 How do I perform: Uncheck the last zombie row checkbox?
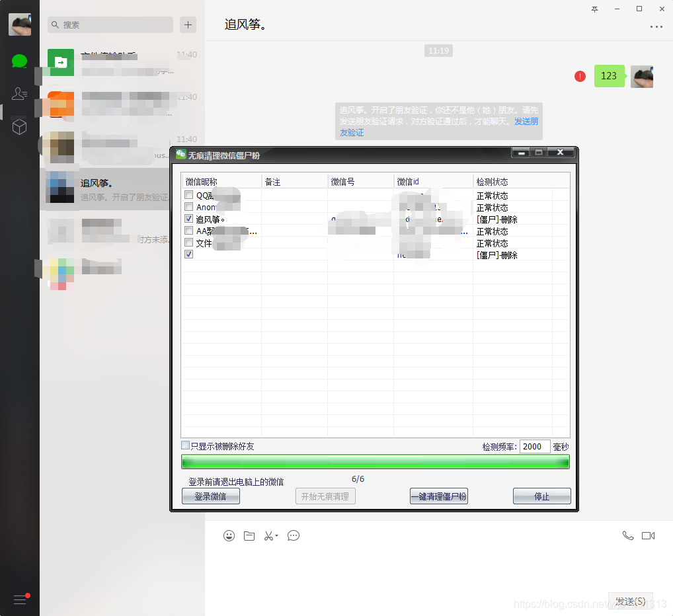[189, 254]
